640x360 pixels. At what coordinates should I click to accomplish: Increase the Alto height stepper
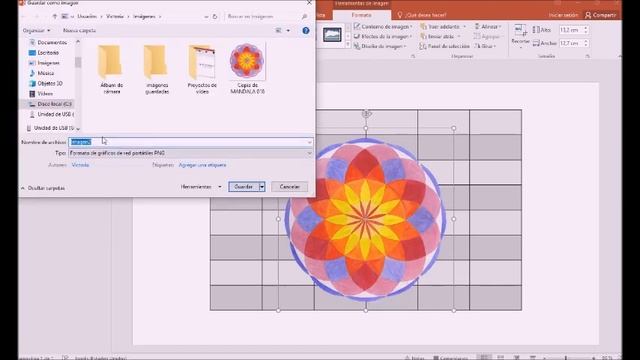pyautogui.click(x=586, y=28)
